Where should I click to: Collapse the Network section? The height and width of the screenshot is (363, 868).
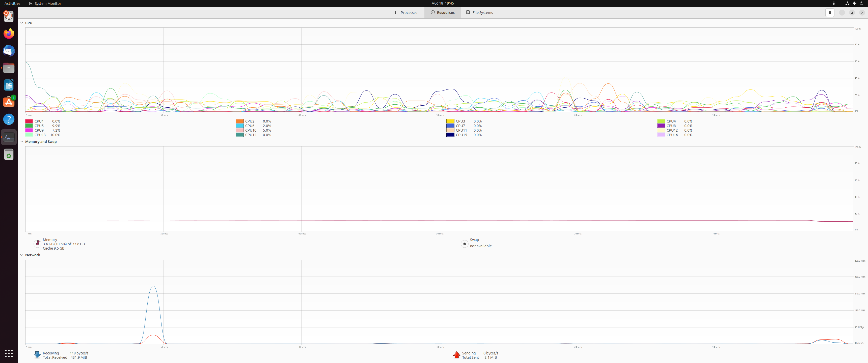click(21, 255)
